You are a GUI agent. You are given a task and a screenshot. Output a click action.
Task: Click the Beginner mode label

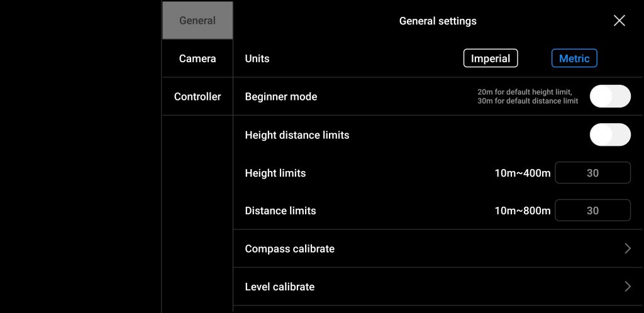point(281,96)
